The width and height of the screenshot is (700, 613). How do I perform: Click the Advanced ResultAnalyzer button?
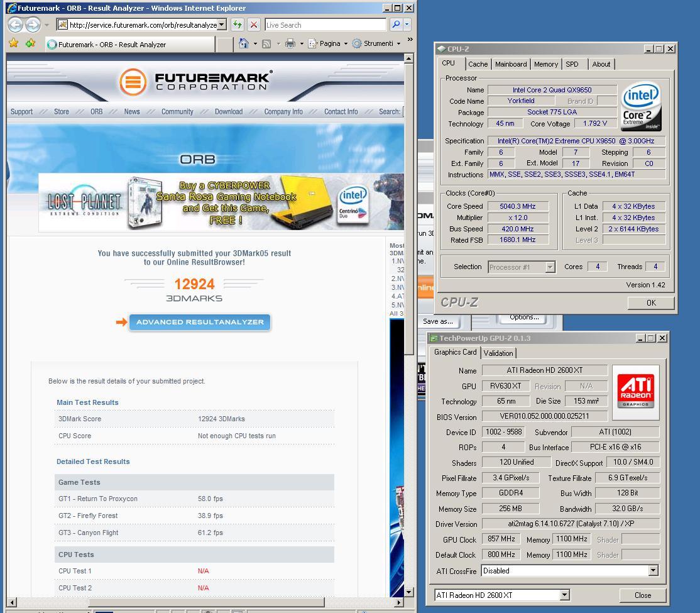[200, 322]
